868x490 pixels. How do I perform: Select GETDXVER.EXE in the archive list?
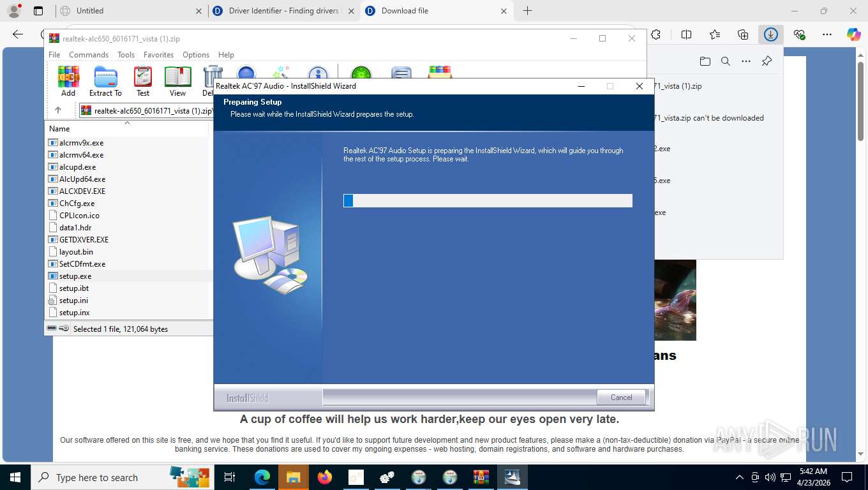[84, 240]
